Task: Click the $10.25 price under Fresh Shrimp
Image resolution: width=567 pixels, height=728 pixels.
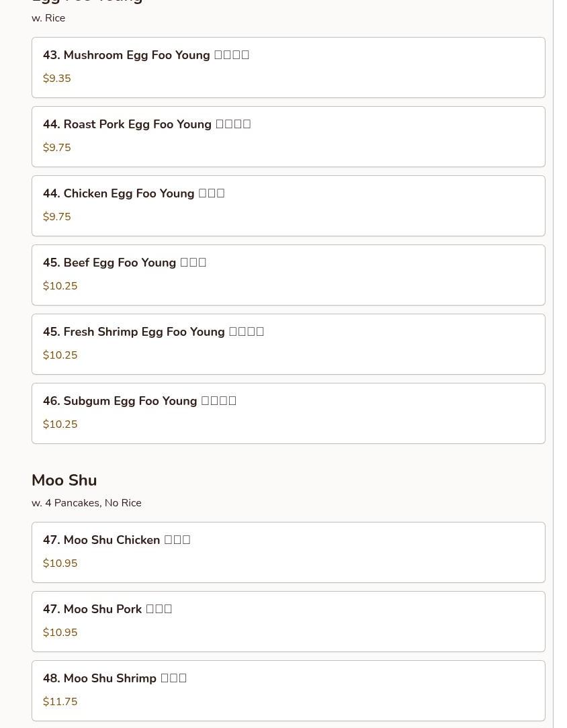Action: 60,355
